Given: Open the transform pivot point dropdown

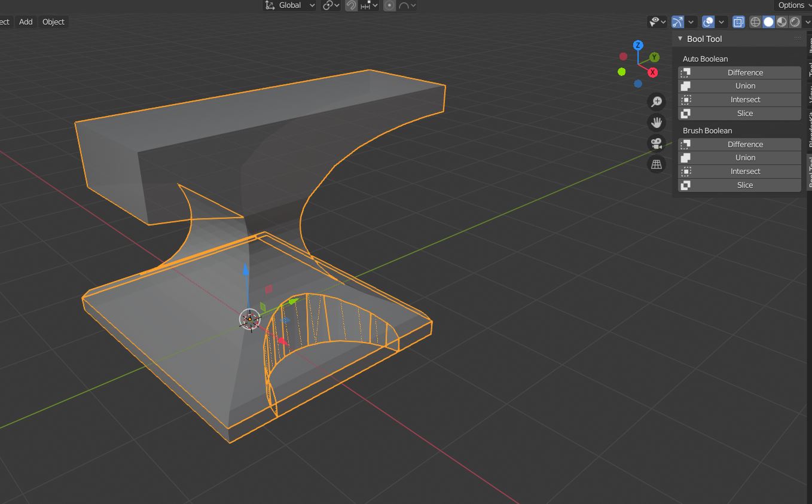Looking at the screenshot, I should click(331, 5).
